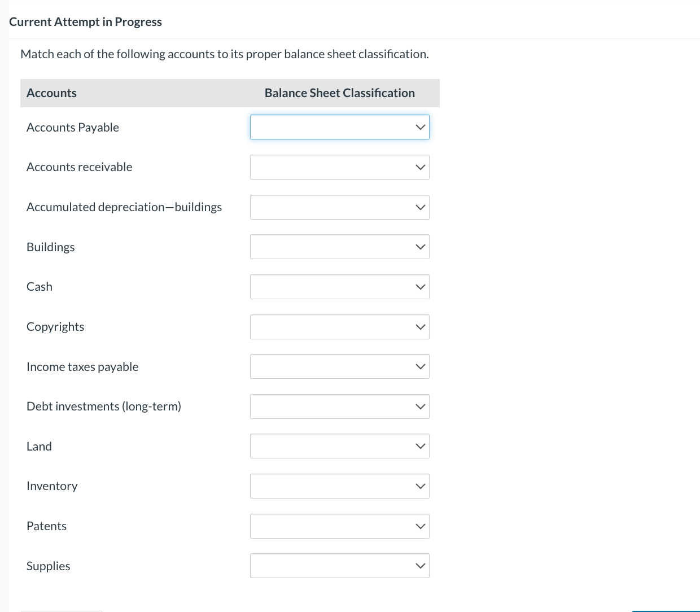Open the Income taxes payable dropdown
The image size is (700, 612).
pyautogui.click(x=339, y=366)
